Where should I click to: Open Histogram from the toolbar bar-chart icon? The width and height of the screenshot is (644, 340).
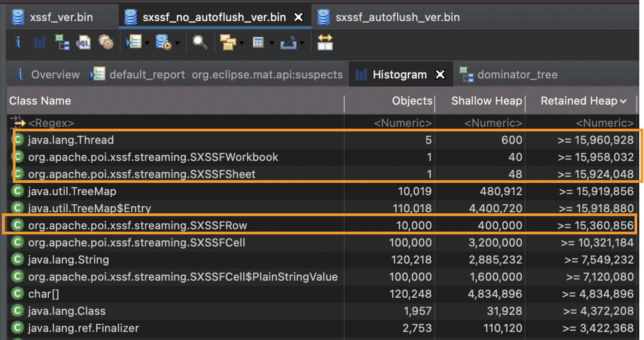tap(40, 43)
